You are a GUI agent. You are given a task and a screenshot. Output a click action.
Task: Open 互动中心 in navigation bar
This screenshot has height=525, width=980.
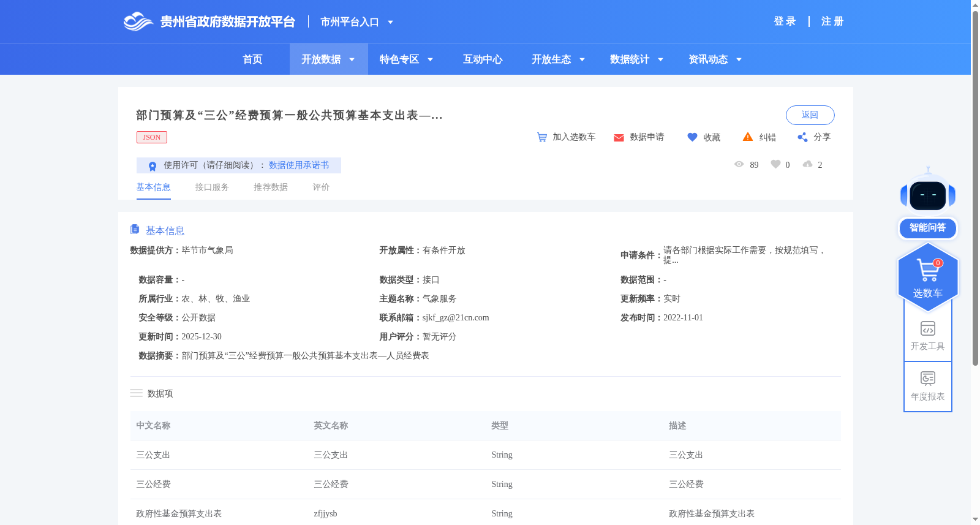pyautogui.click(x=483, y=59)
